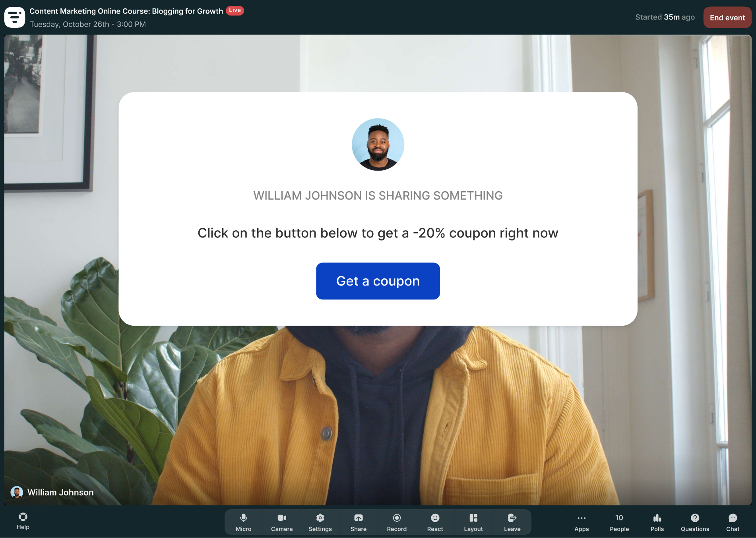This screenshot has width=756, height=538.
Task: Start recording with Record button
Action: (397, 522)
